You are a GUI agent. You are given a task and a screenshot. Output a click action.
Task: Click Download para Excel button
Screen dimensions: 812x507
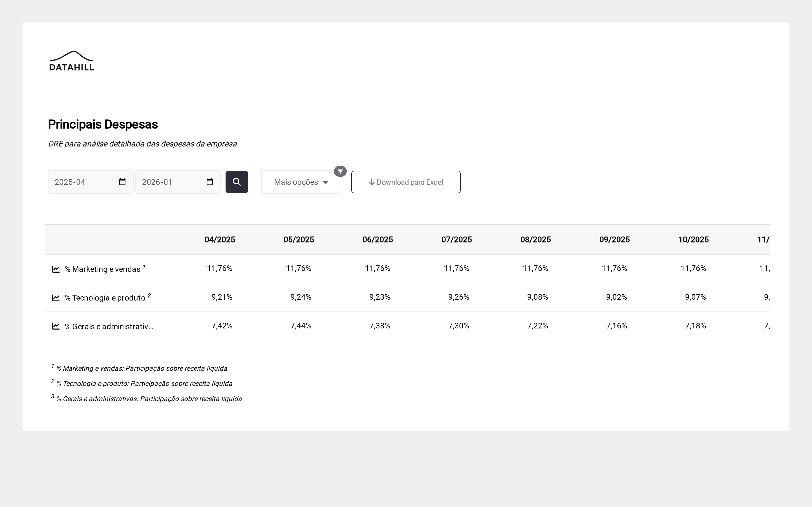406,182
